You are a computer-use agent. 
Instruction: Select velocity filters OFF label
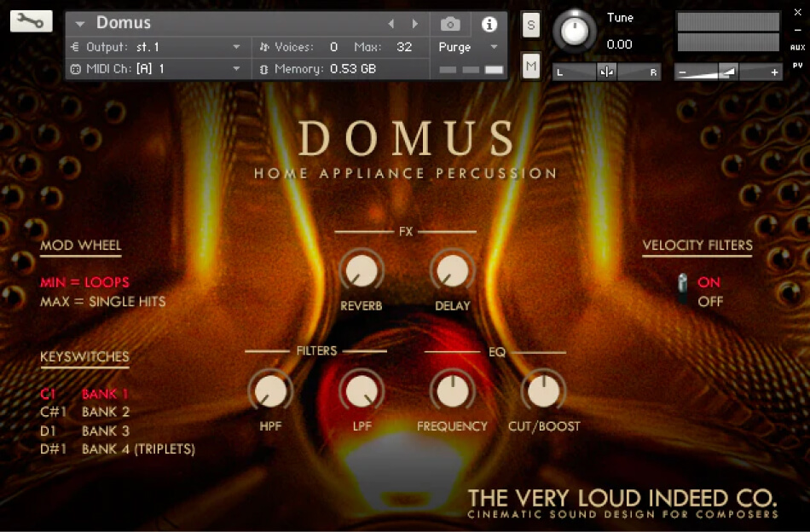[710, 302]
